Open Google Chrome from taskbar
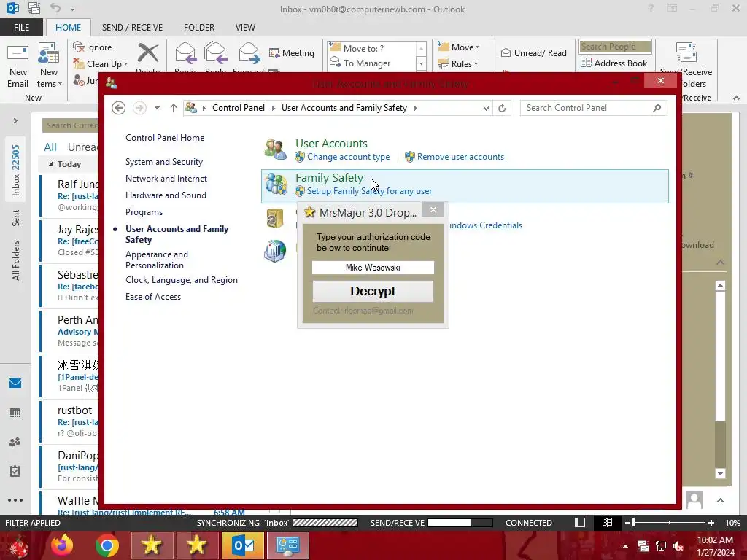The width and height of the screenshot is (747, 560). (x=107, y=545)
